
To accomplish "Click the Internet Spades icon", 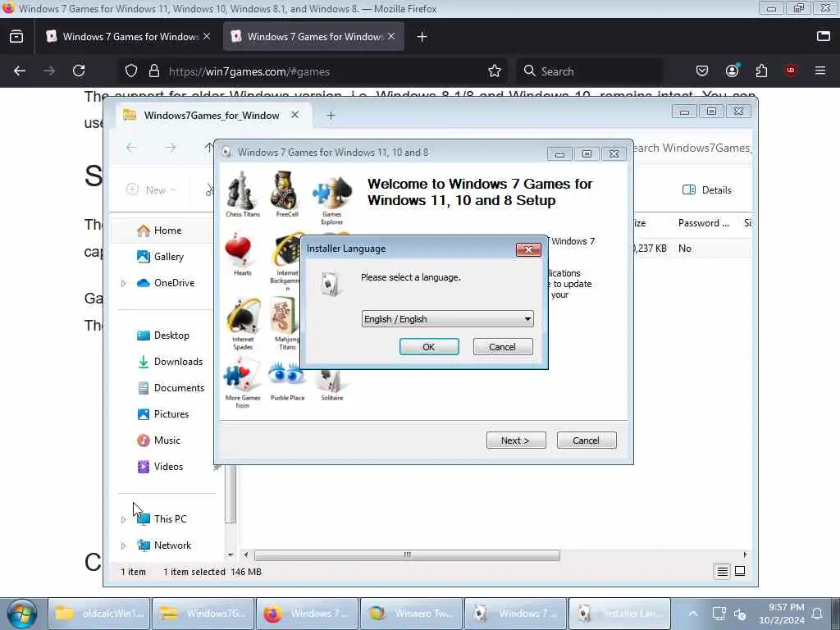I will click(242, 324).
